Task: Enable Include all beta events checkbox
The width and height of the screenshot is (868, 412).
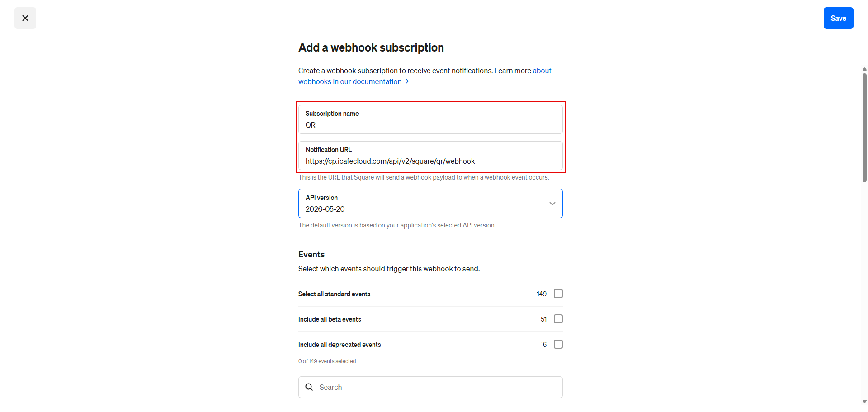Action: (558, 319)
